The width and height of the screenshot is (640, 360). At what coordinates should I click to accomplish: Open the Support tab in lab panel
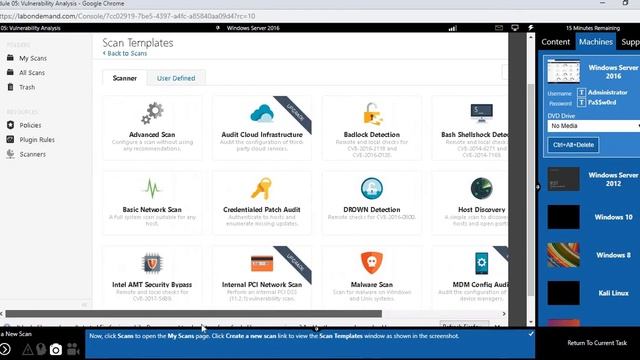[x=630, y=42]
